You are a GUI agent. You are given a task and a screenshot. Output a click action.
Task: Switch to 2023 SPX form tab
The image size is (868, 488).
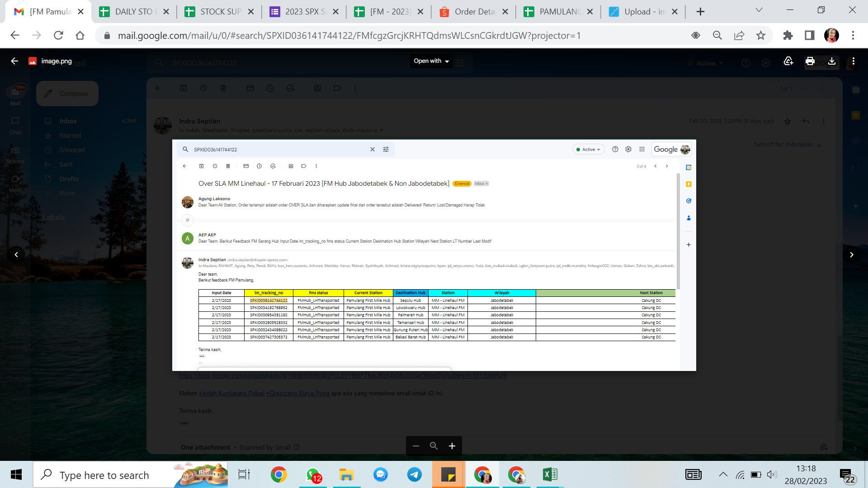tap(304, 12)
